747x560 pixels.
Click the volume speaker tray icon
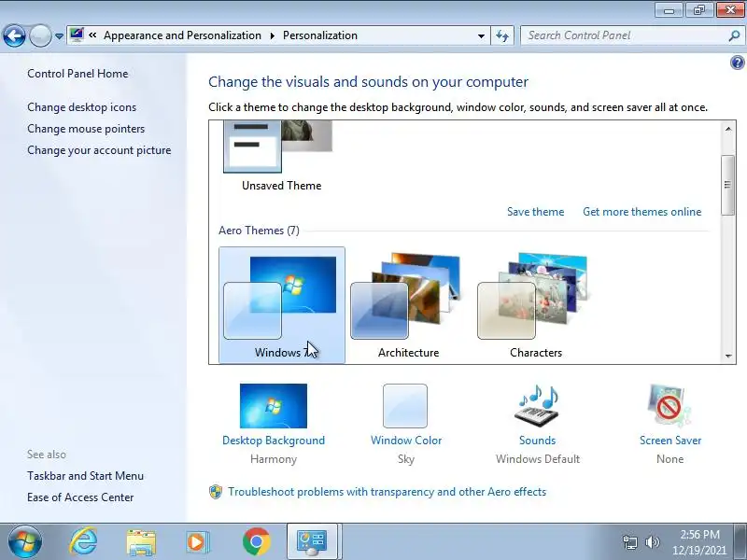652,542
